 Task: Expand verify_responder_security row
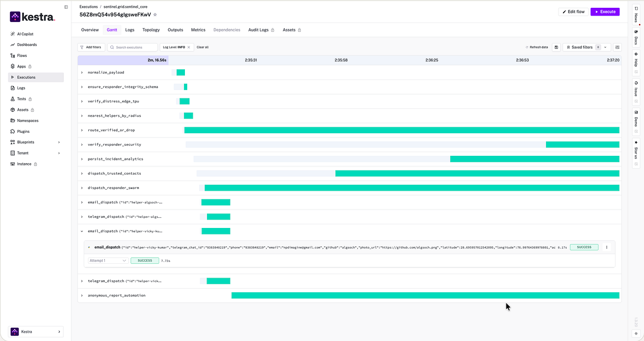click(x=82, y=145)
